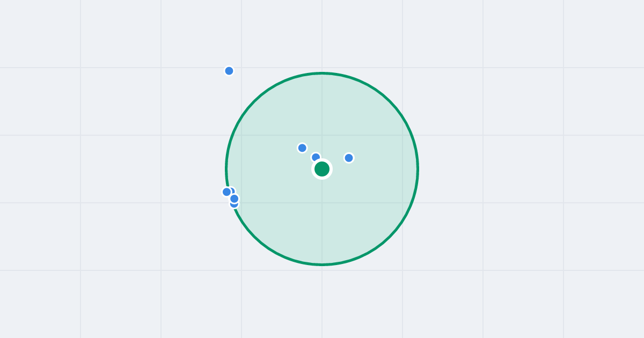The image size is (644, 338).
Task: Click the blue dot right of the green marker
Action: click(349, 158)
